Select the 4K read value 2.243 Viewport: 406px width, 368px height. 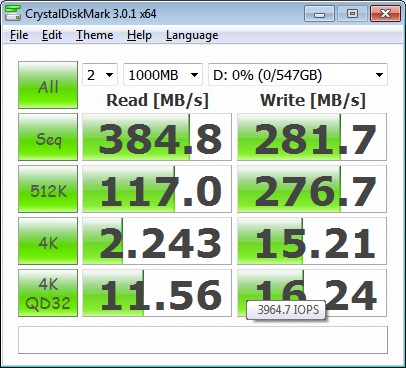tap(157, 241)
